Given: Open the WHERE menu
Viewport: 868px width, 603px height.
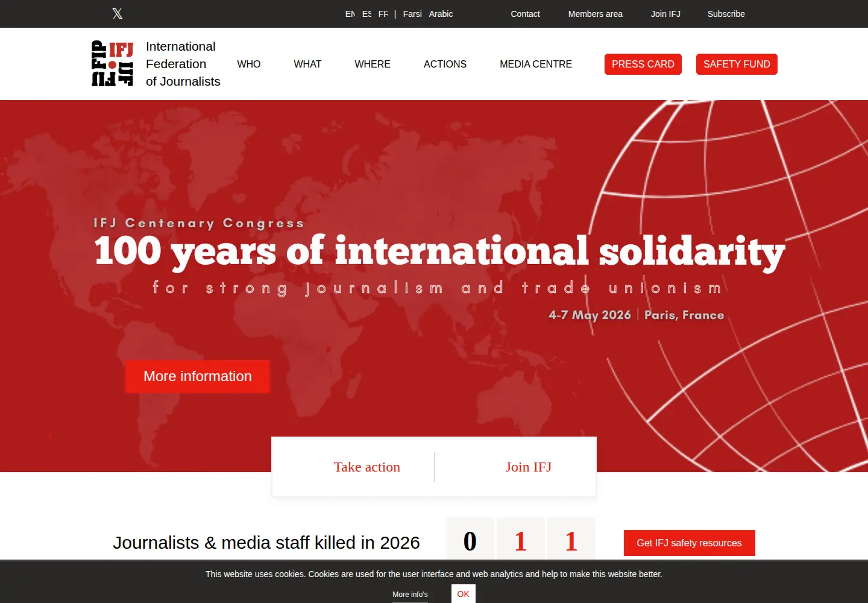Looking at the screenshot, I should click(373, 64).
